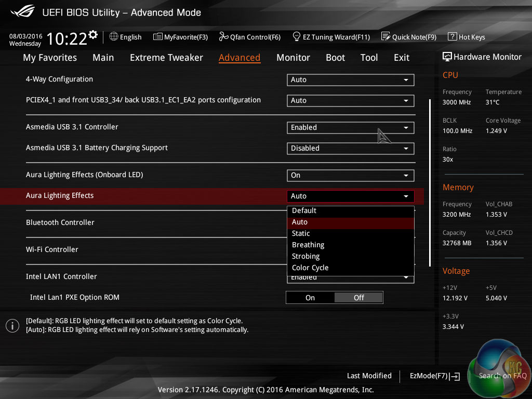
Task: Click the settings gear next to the clock
Action: (93, 34)
